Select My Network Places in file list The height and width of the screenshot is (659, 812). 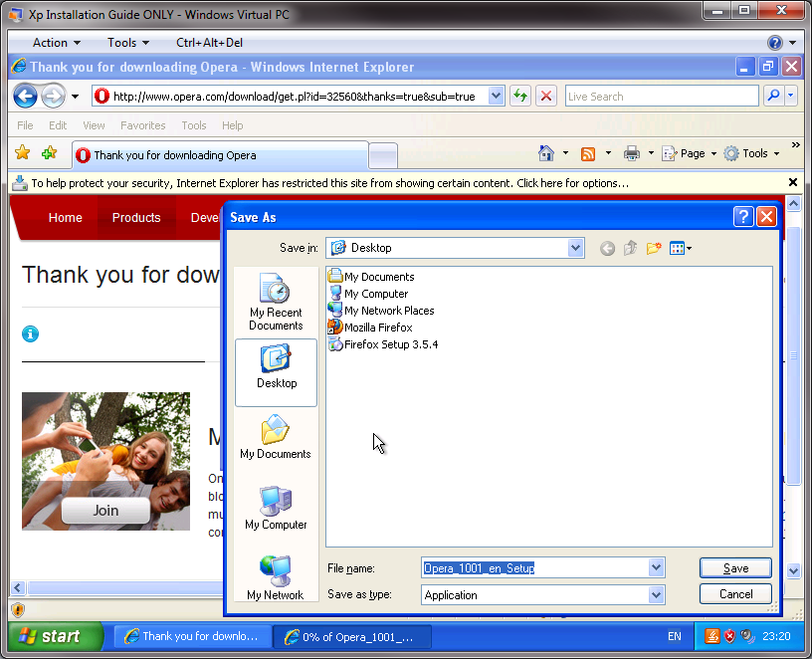[381, 311]
